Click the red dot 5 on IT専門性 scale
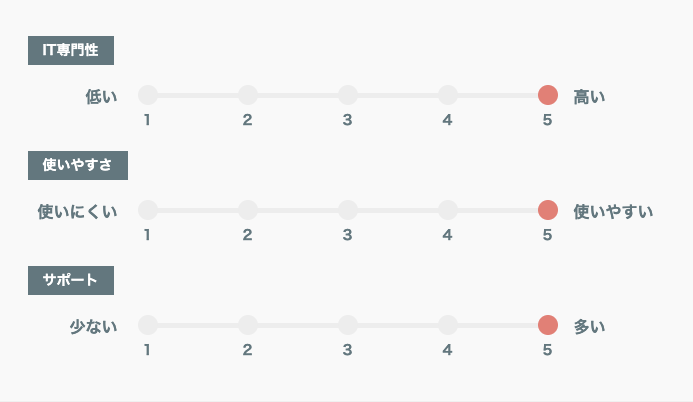Screen dimensions: 693x402 point(548,95)
